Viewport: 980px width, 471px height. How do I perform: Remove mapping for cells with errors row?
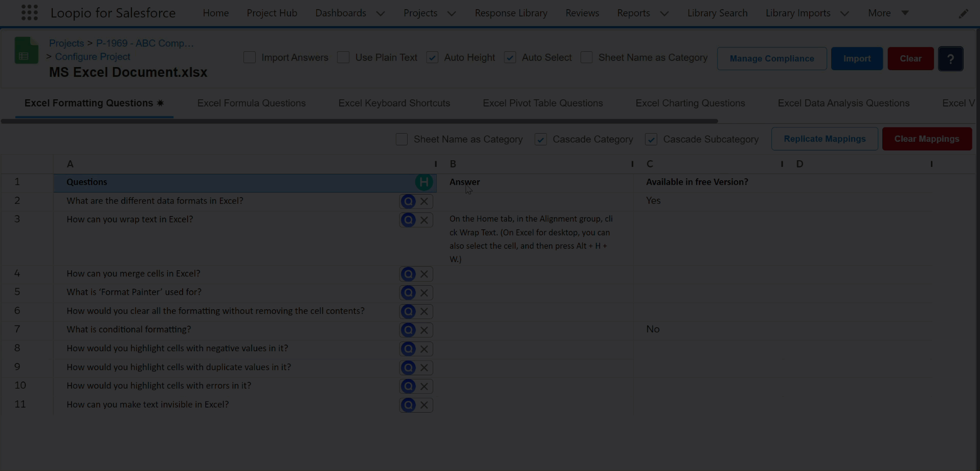click(x=424, y=386)
